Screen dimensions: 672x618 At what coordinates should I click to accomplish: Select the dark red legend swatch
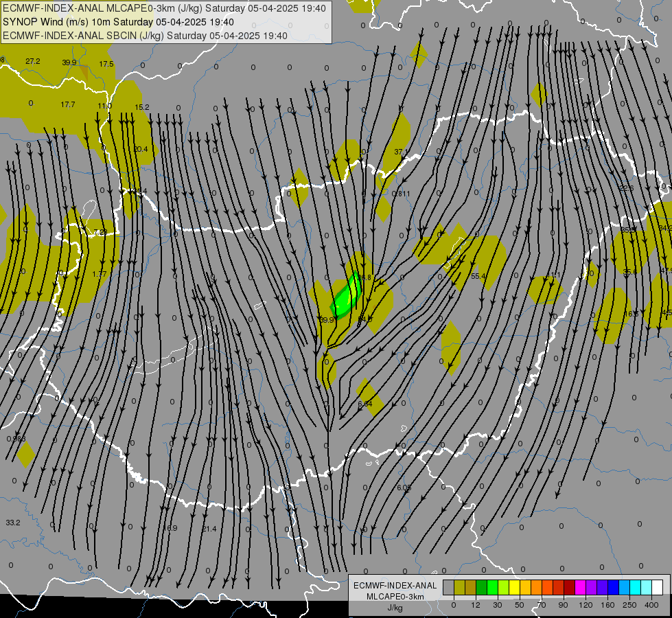point(569,588)
